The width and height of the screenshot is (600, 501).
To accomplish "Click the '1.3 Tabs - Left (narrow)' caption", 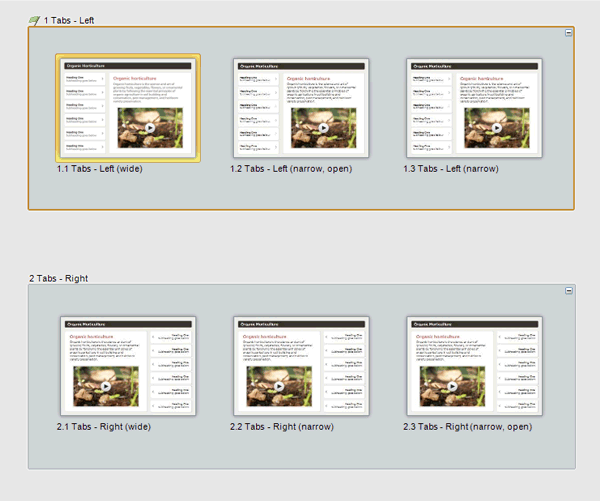I will (451, 169).
